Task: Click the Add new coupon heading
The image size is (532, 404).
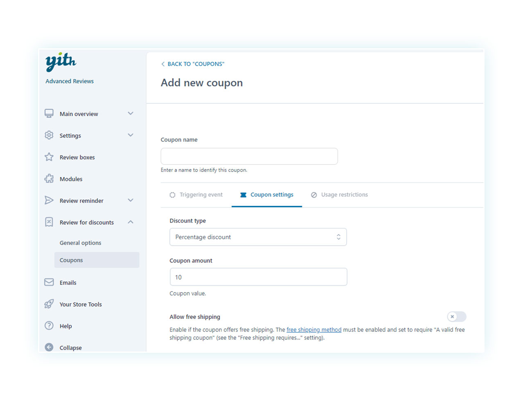Action: [x=202, y=83]
